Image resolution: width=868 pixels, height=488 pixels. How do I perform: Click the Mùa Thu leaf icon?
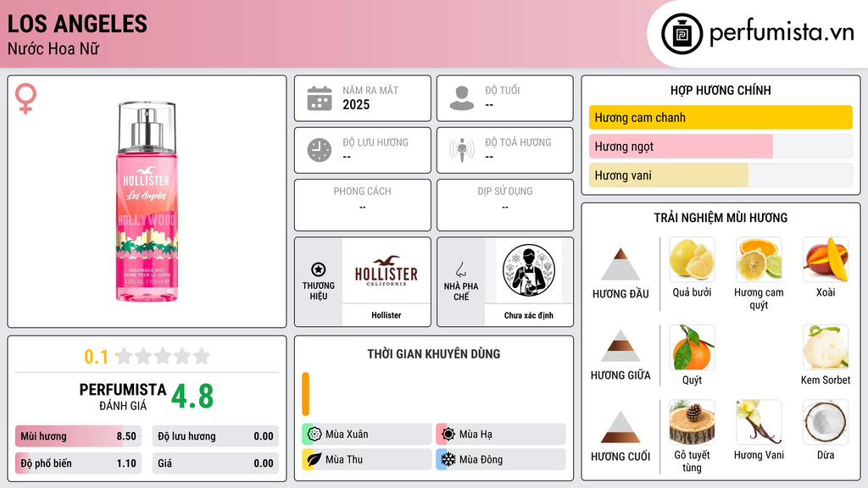point(314,459)
